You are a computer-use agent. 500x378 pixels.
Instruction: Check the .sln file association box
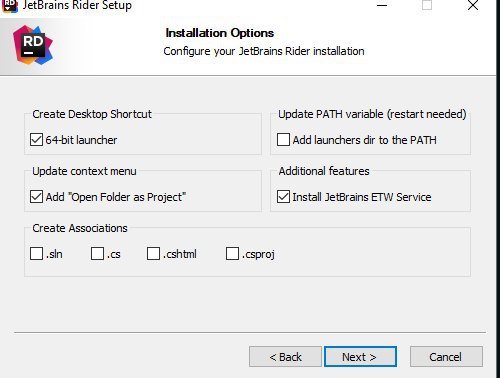36,254
